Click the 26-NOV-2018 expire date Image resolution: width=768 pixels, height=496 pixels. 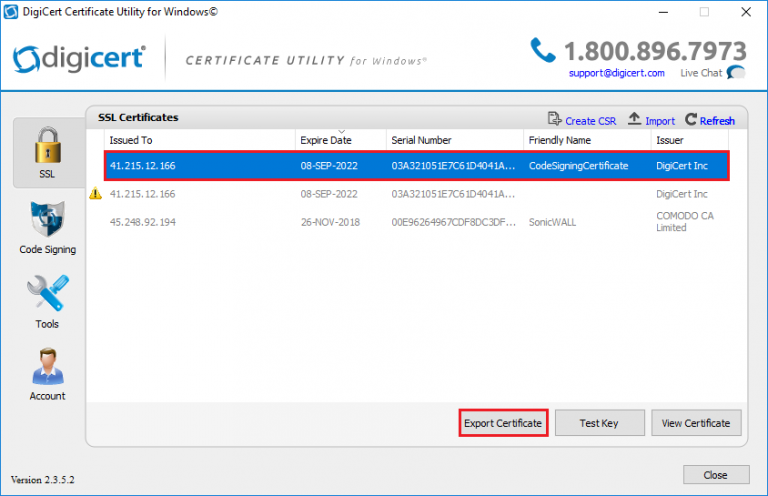330,222
